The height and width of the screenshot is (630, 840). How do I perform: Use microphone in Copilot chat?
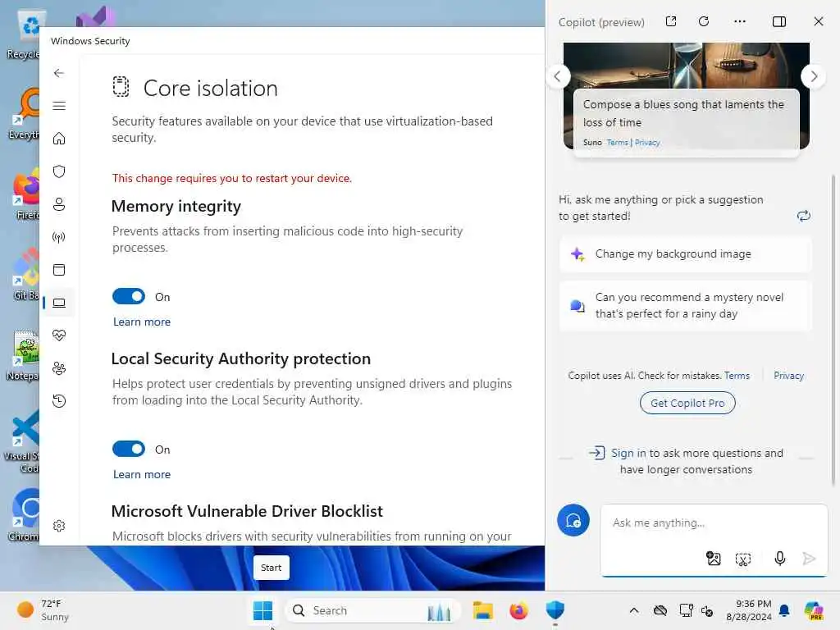(780, 559)
